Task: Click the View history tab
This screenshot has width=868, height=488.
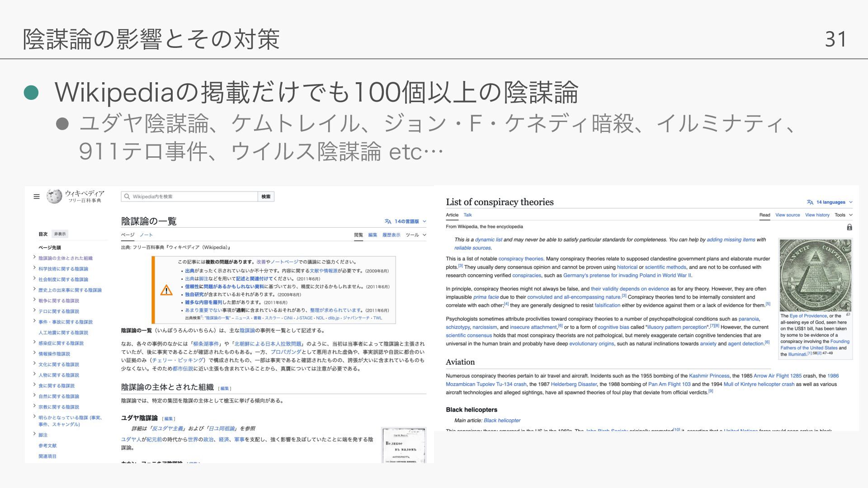Action: click(817, 215)
